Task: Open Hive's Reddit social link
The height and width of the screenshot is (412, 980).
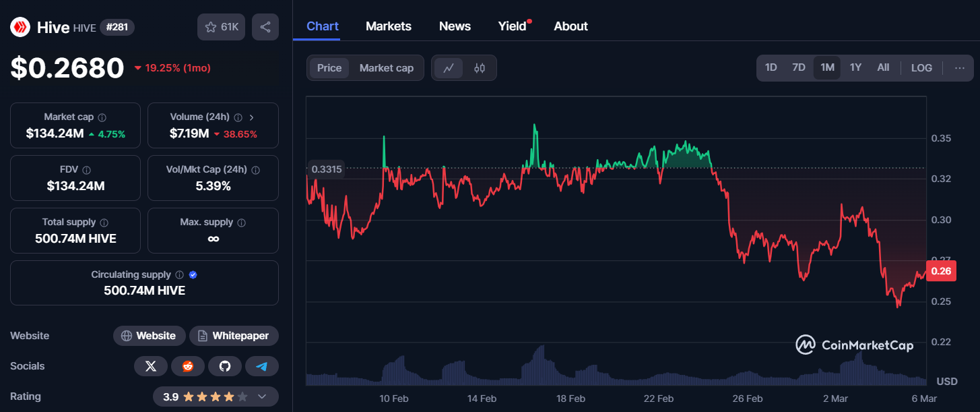Action: [188, 366]
